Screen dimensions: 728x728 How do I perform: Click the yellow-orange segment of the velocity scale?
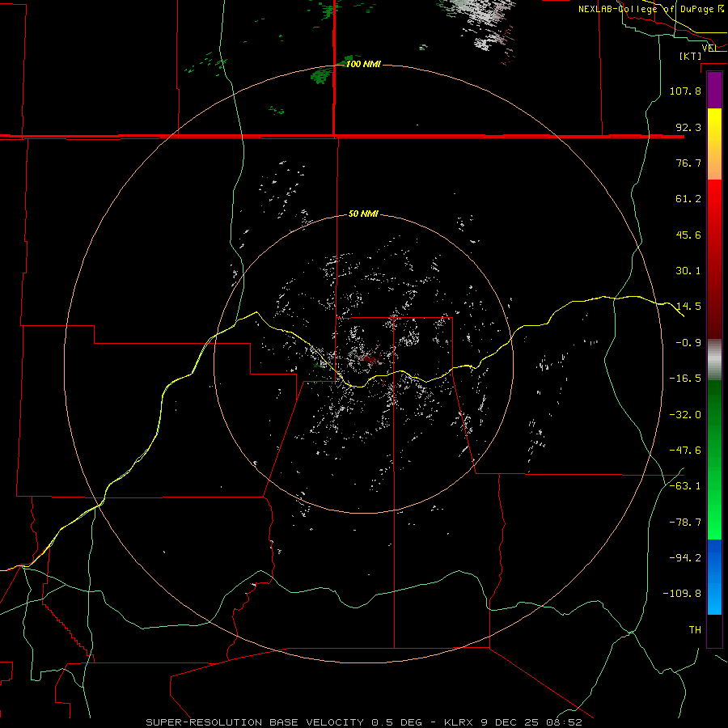point(714,144)
